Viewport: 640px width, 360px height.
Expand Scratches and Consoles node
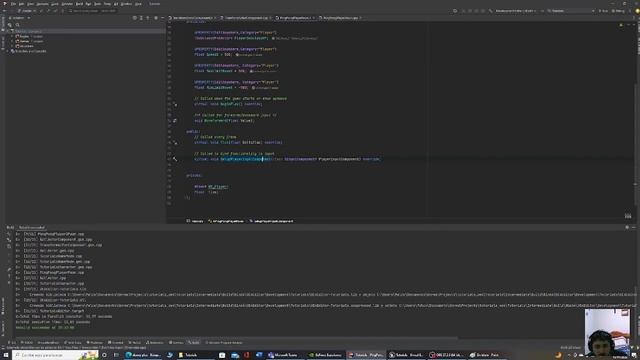click(7, 51)
